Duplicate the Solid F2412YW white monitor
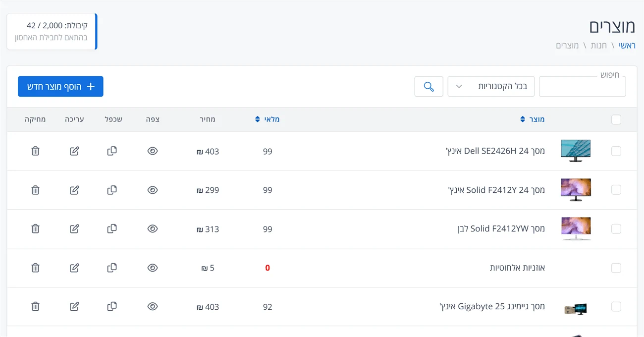The image size is (644, 337). [x=112, y=228]
